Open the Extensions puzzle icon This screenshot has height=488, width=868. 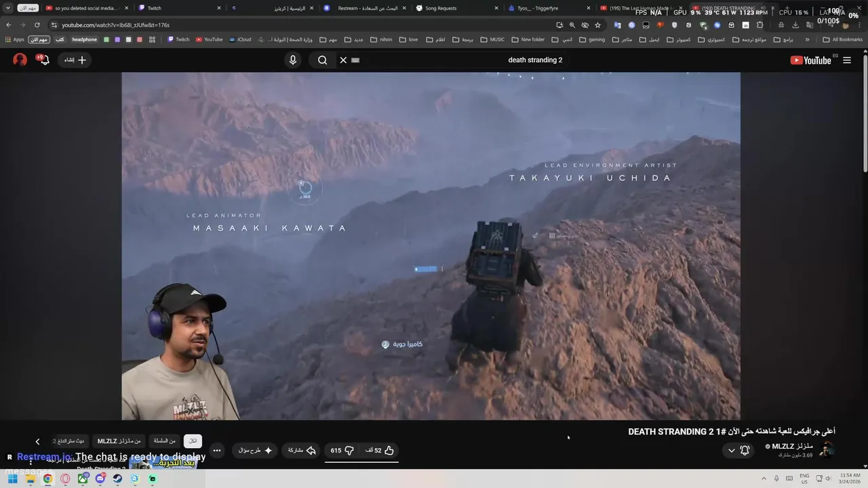pyautogui.click(x=759, y=25)
